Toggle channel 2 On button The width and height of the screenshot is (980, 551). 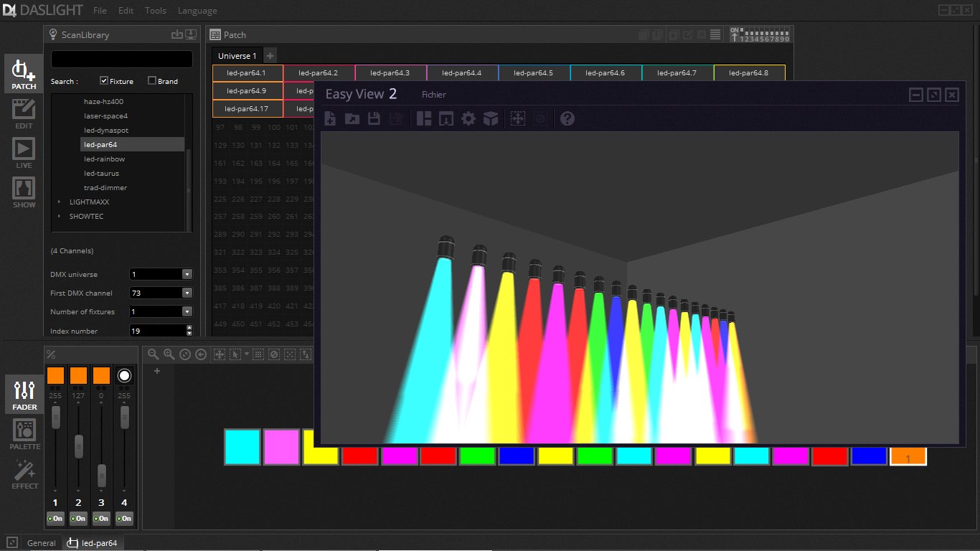(x=78, y=518)
